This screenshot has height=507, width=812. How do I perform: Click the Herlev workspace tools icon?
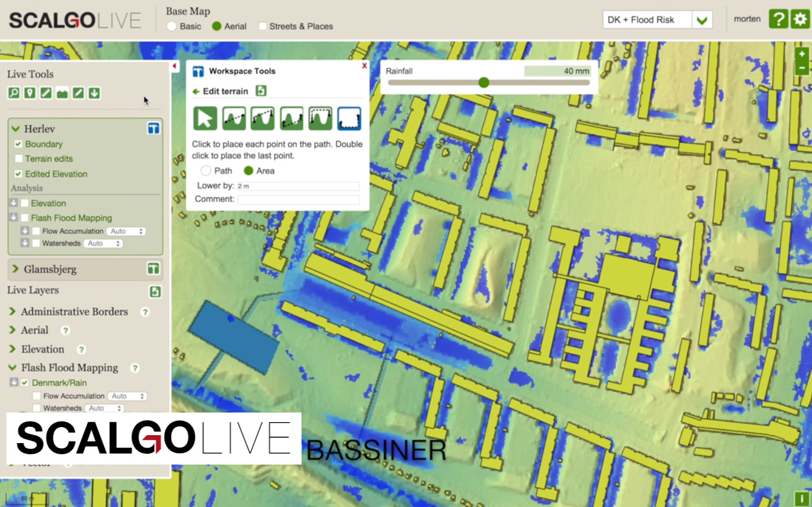153,128
